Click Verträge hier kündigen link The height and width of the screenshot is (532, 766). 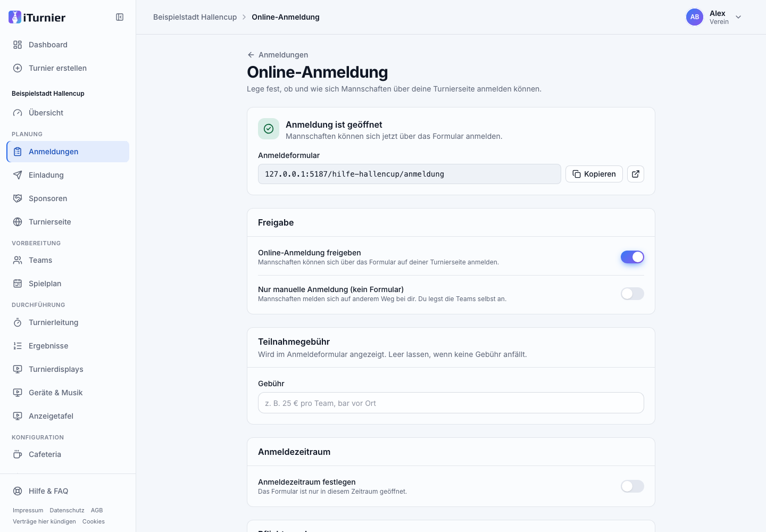pyautogui.click(x=44, y=521)
